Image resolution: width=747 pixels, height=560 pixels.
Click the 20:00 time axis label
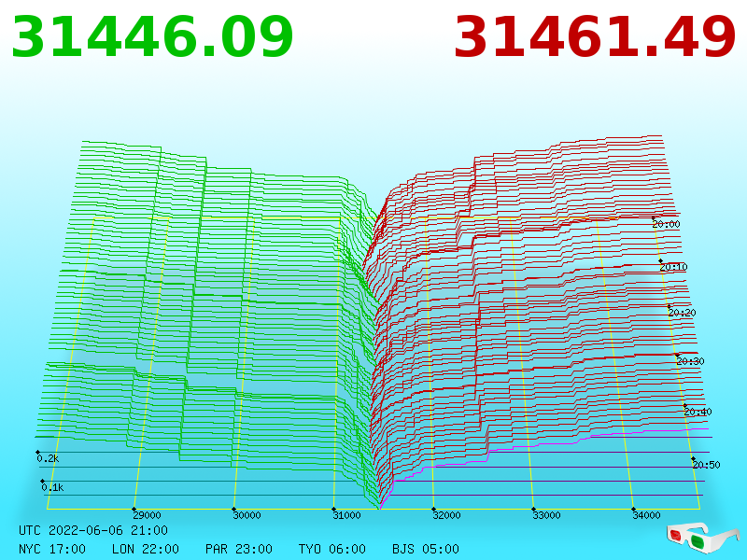[x=666, y=224]
